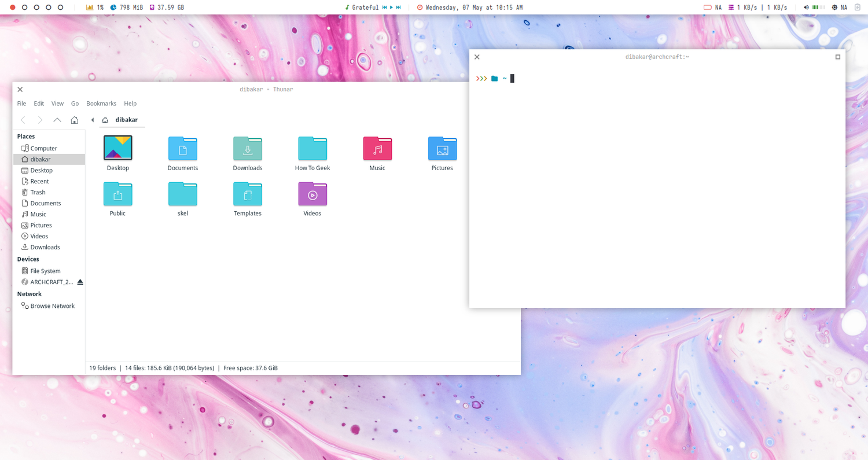The image size is (868, 460).
Task: Select Recent in Places sidebar
Action: coord(49,181)
